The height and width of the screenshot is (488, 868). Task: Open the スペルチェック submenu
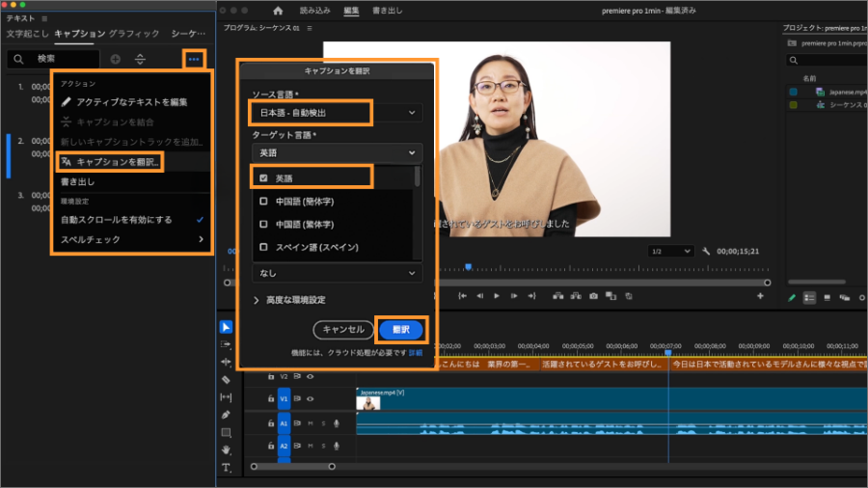click(132, 239)
